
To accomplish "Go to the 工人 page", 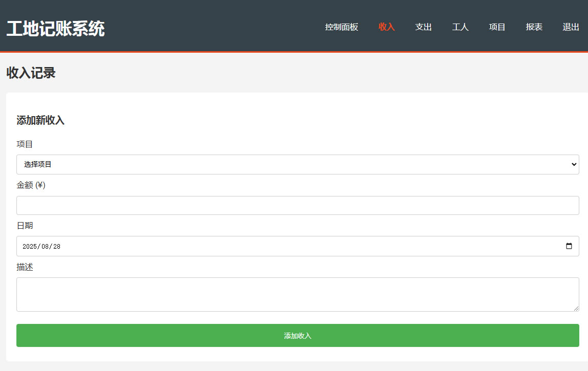I will click(460, 27).
